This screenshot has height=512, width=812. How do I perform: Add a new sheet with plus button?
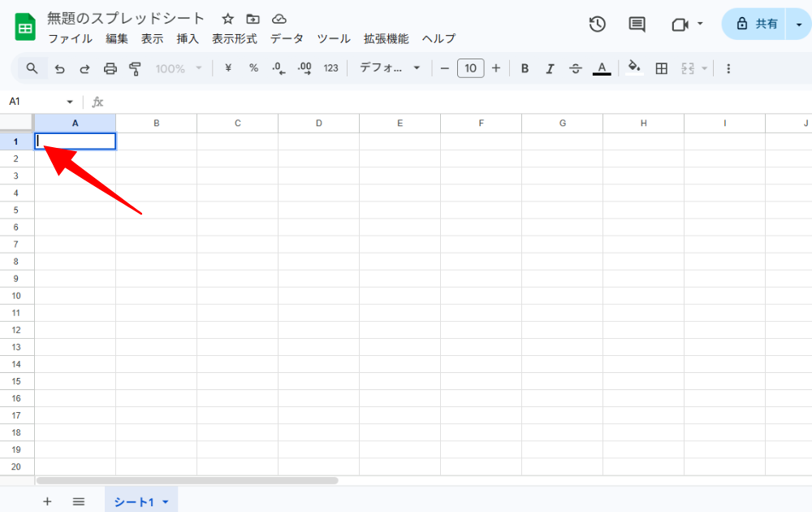(x=47, y=501)
